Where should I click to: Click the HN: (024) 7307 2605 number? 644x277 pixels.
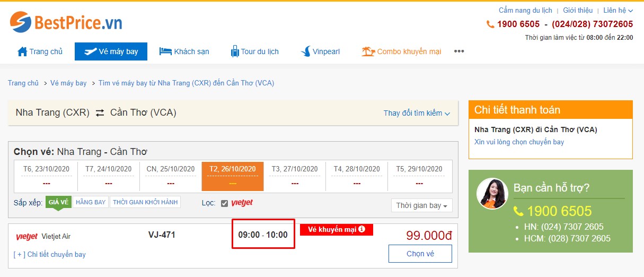coord(563,227)
